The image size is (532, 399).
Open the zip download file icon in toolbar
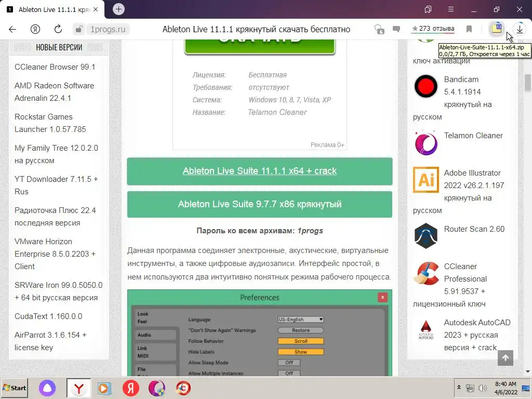click(x=497, y=29)
